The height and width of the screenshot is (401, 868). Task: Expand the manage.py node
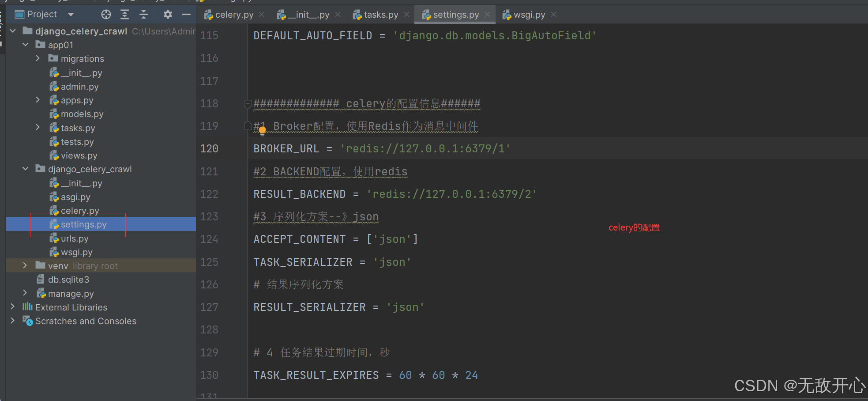(25, 293)
